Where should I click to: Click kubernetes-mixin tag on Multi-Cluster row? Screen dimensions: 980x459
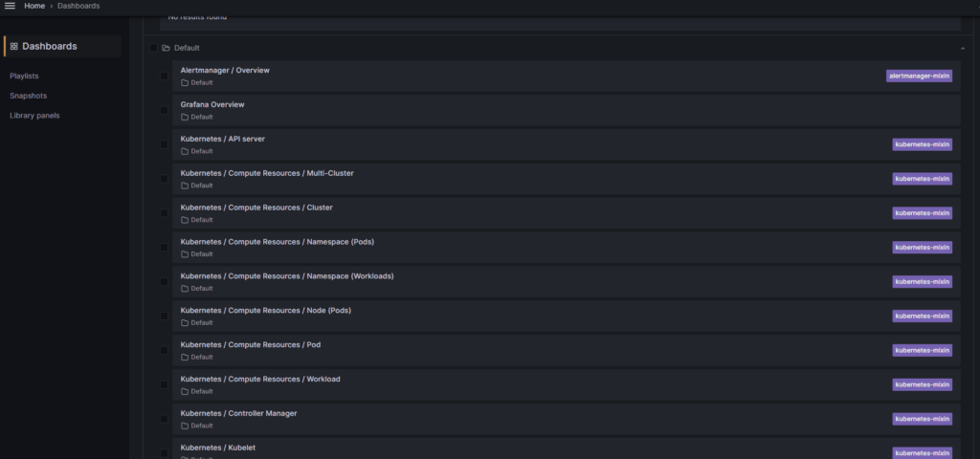pyautogui.click(x=922, y=179)
